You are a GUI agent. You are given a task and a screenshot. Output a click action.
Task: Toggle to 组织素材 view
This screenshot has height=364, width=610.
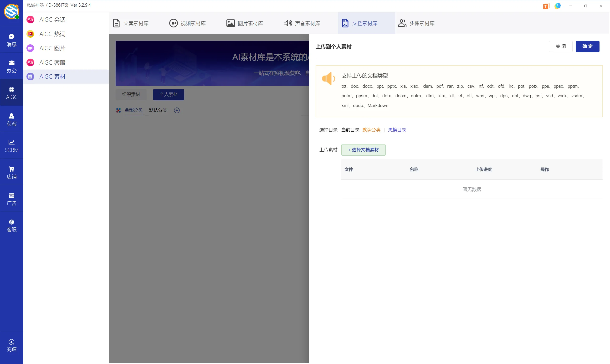click(131, 94)
